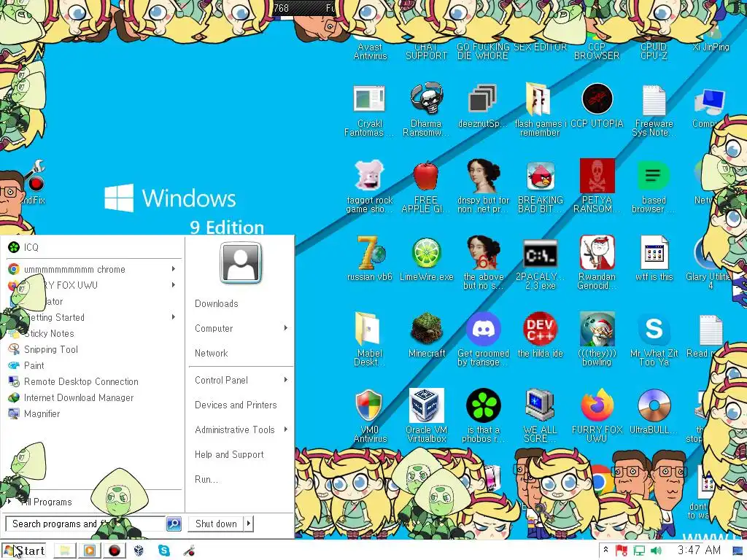This screenshot has height=560, width=747.
Task: Open the UltraBULL disc icon
Action: click(x=654, y=405)
